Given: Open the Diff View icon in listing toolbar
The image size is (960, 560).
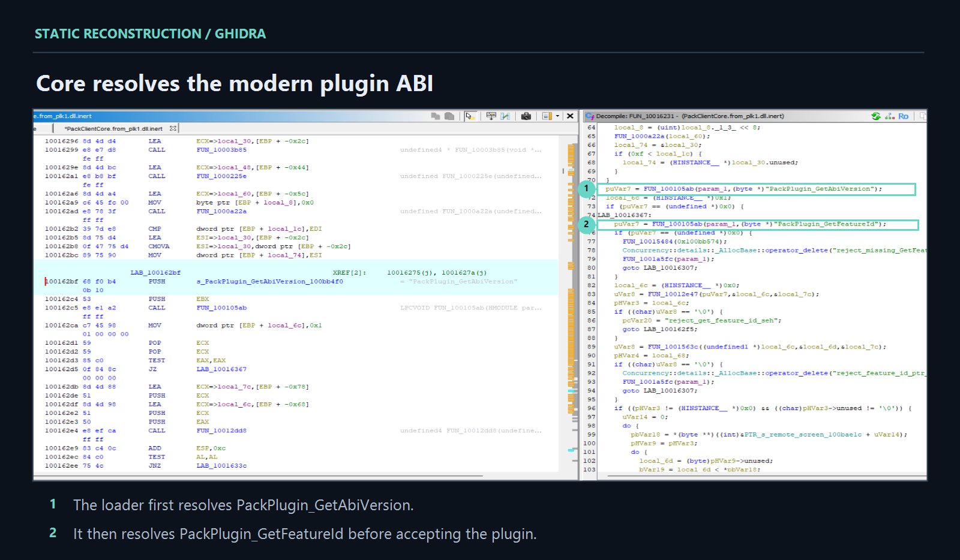Looking at the screenshot, I should (x=505, y=116).
